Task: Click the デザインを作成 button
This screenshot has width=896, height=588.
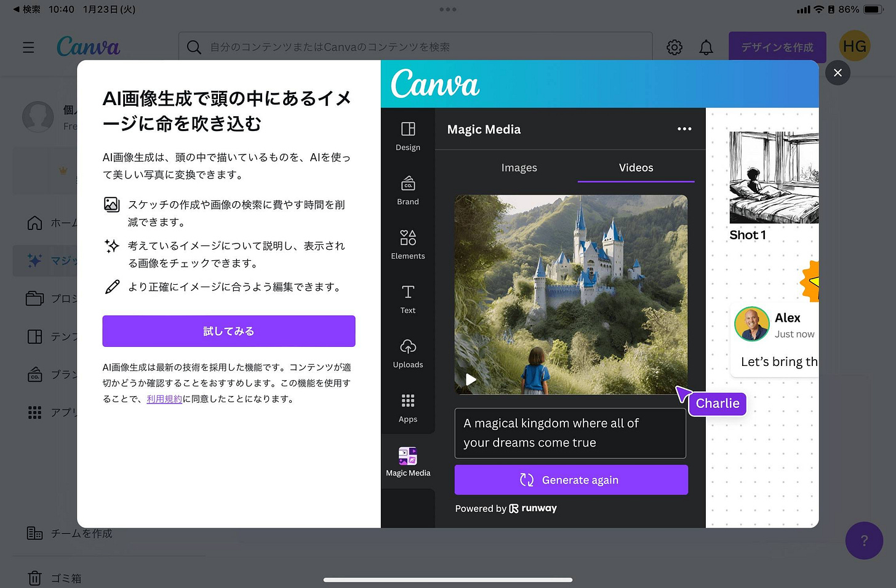Action: point(777,47)
